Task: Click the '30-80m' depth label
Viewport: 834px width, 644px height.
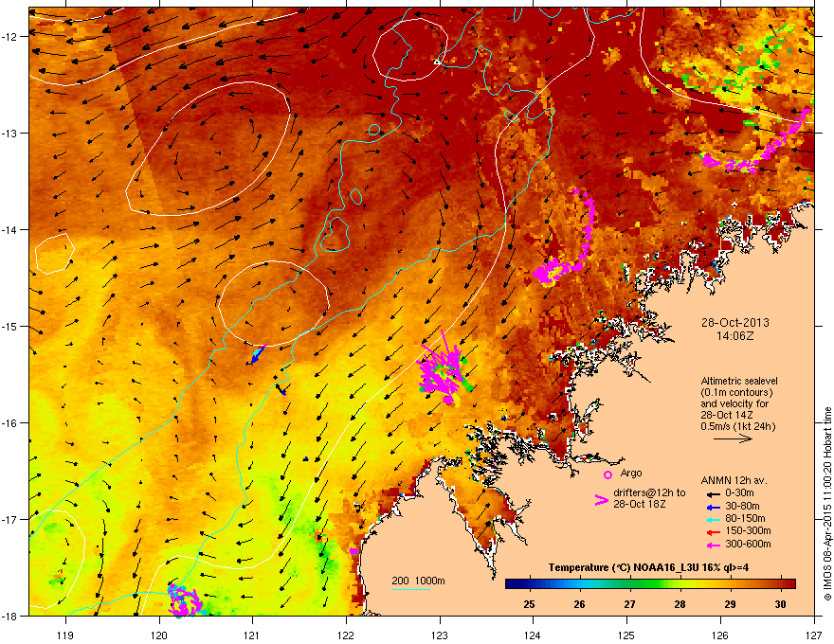Action: coord(742,506)
